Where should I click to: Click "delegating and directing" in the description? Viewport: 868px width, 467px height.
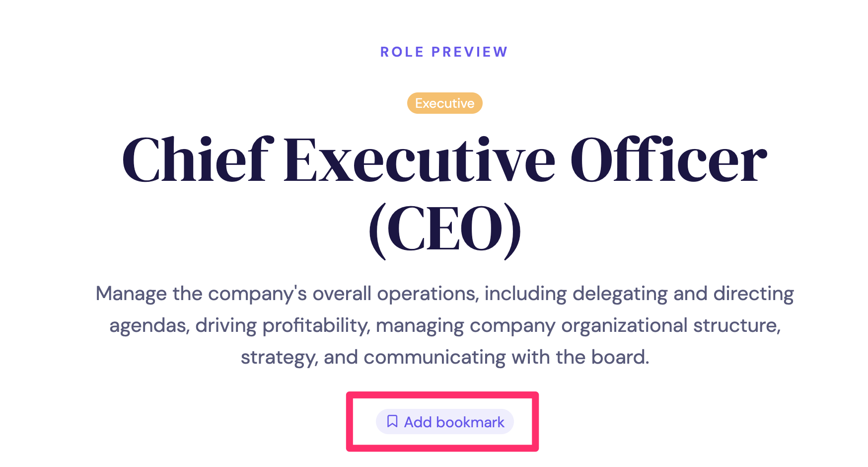click(x=683, y=294)
